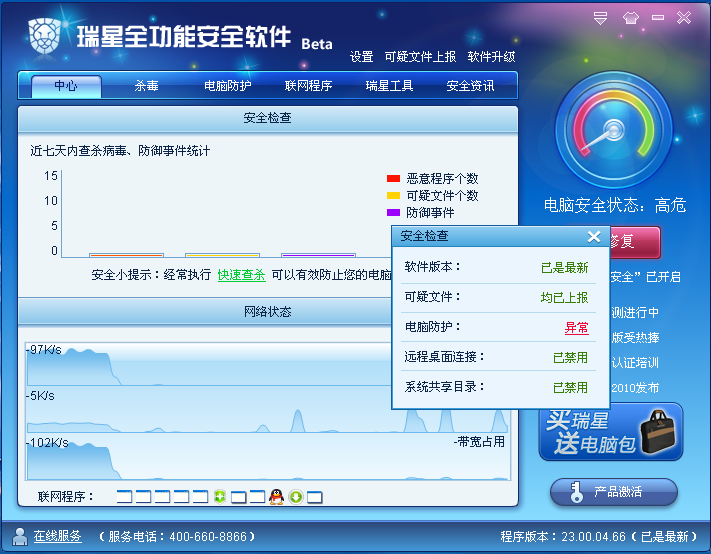Click the 联网程序: label at the bottom

tap(66, 497)
